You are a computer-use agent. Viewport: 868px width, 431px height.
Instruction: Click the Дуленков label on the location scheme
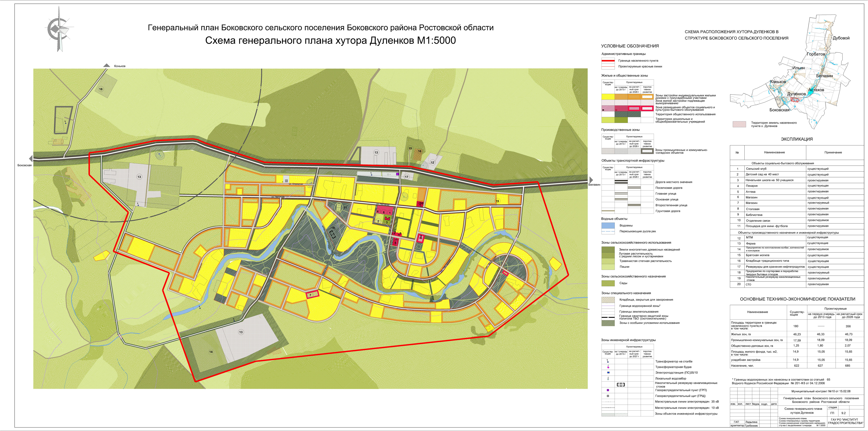point(796,94)
